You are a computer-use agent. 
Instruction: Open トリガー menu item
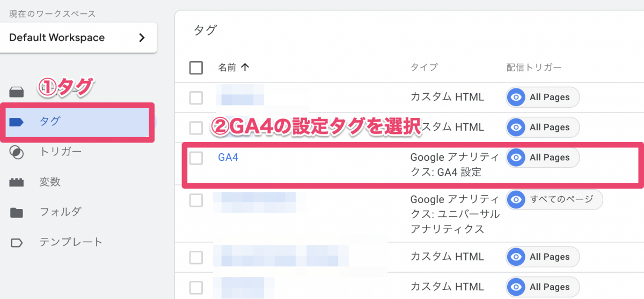click(61, 152)
